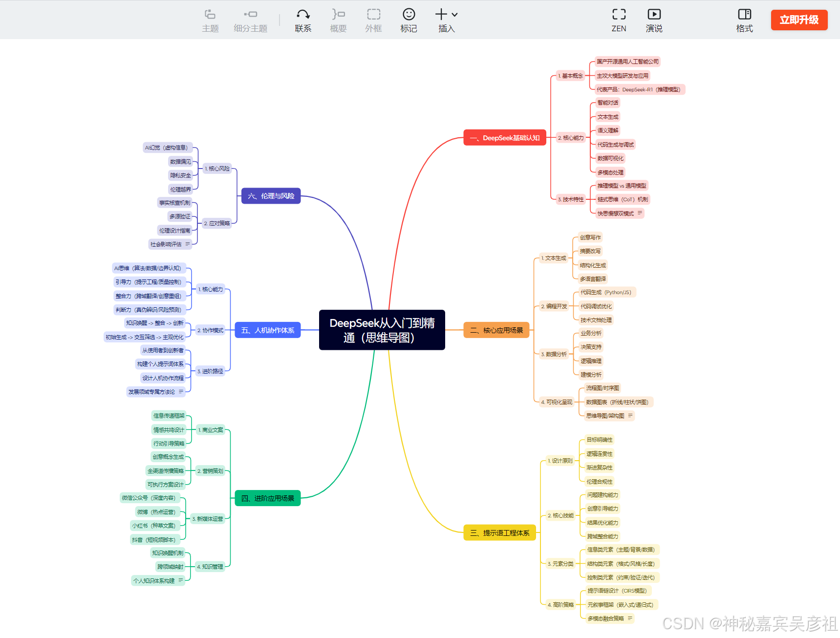Open the note icon on 多模态融合策略

click(630, 618)
